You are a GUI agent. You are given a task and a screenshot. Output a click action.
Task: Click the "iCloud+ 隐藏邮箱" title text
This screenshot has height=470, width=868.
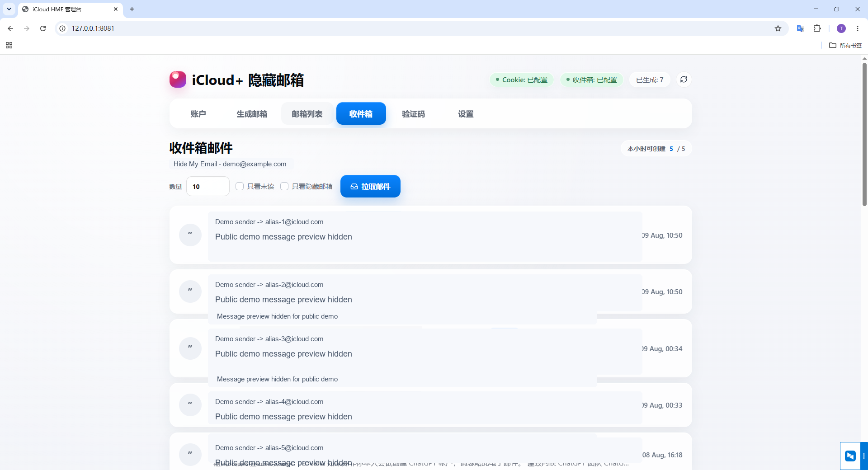pos(248,80)
